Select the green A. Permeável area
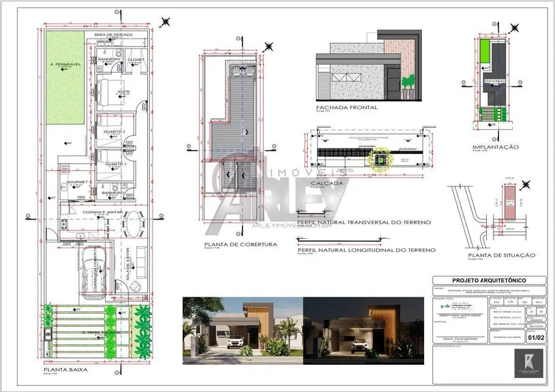 [65, 78]
